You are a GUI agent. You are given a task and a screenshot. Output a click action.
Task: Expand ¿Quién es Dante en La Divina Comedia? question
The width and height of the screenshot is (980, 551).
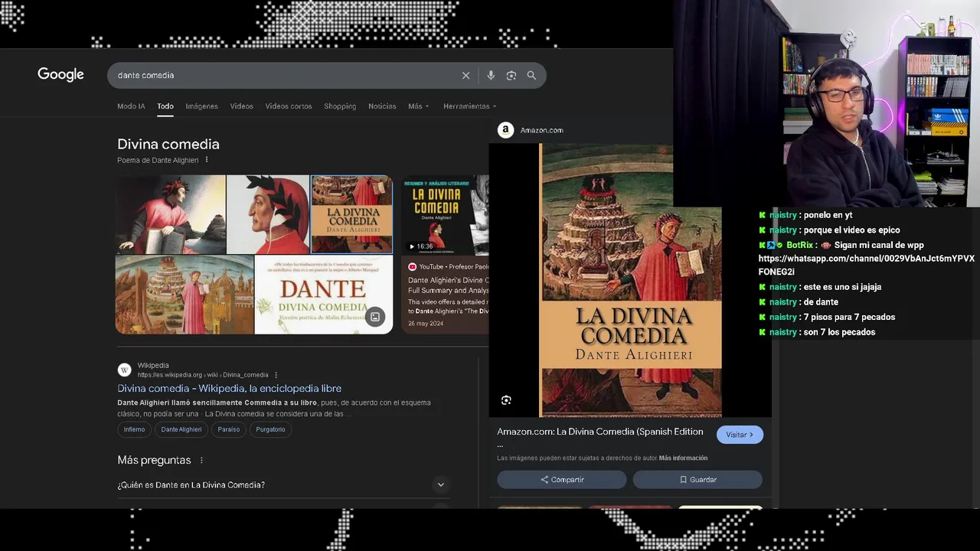coord(283,484)
